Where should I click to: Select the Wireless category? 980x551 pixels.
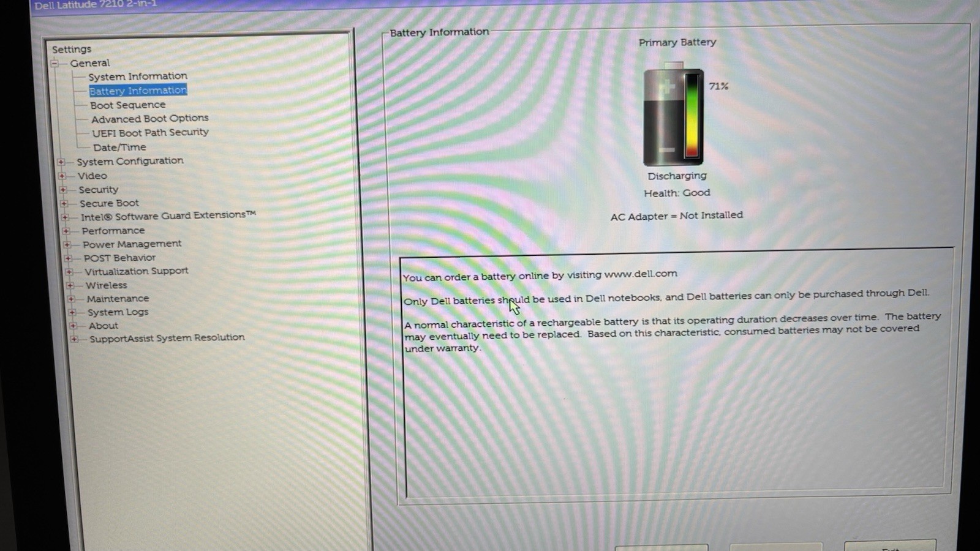coord(107,285)
